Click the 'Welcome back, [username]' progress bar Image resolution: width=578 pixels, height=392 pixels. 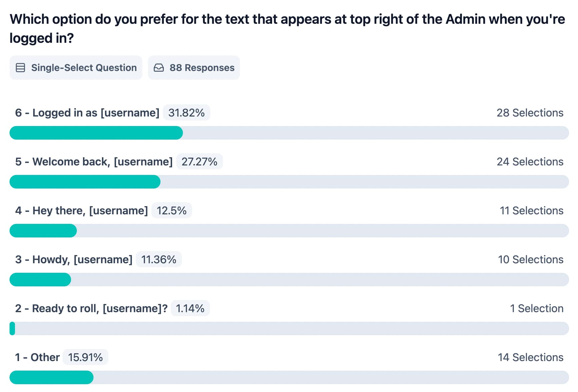(x=289, y=182)
